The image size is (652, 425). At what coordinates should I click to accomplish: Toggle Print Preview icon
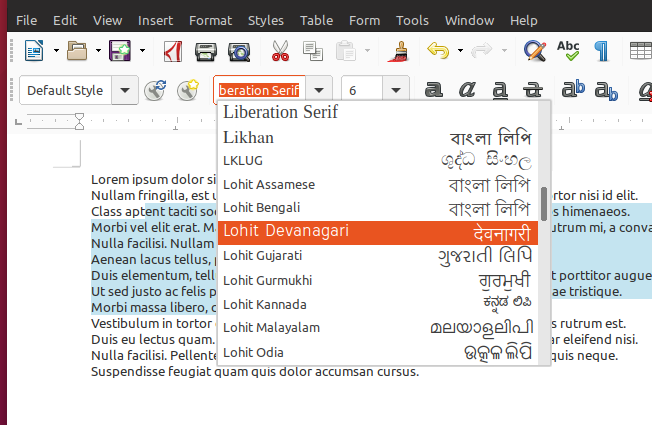[x=239, y=52]
